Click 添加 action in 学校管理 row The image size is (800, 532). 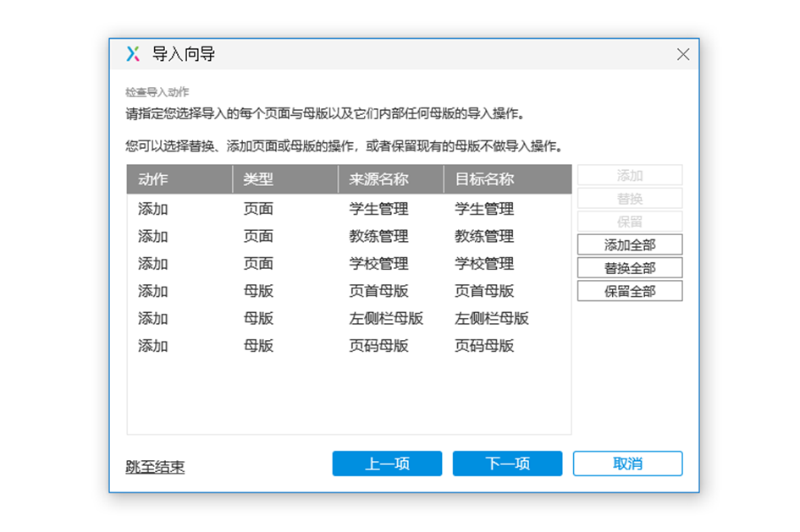click(x=153, y=263)
